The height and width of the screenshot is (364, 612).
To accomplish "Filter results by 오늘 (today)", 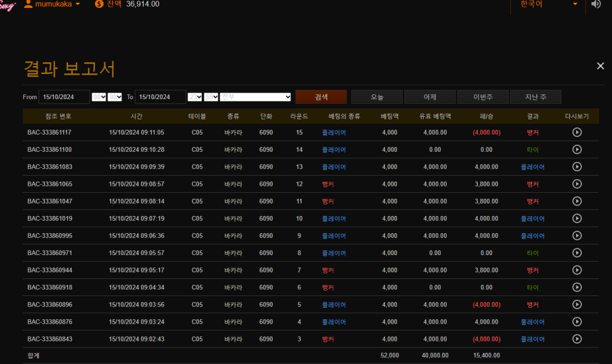I will point(377,97).
